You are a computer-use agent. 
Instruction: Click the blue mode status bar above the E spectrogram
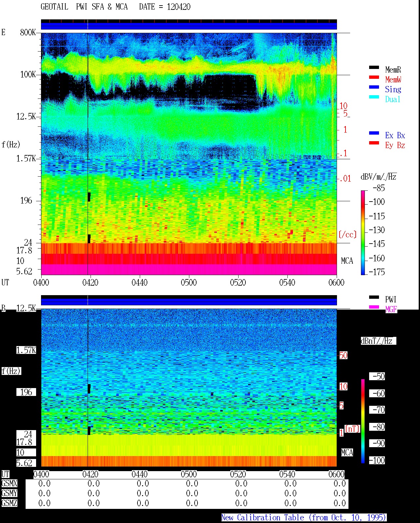point(189,26)
